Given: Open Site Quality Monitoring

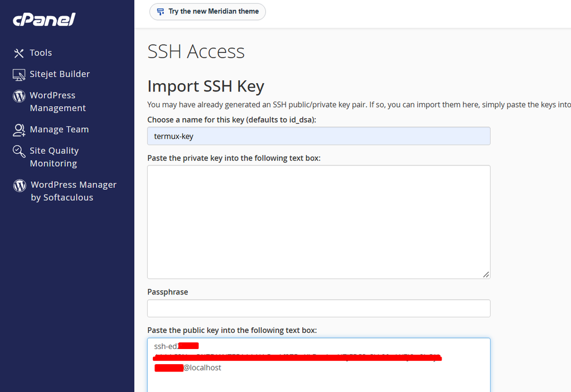Looking at the screenshot, I should click(x=54, y=157).
